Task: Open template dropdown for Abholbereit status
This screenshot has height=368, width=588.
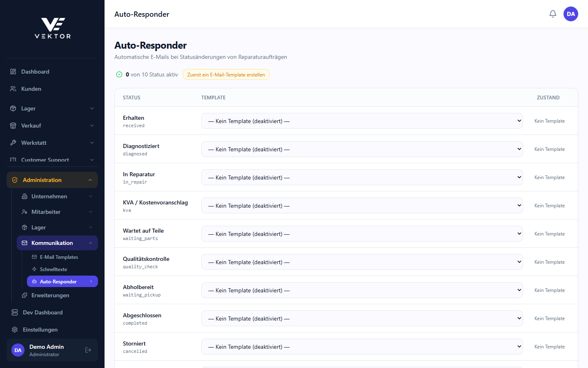Action: click(362, 290)
